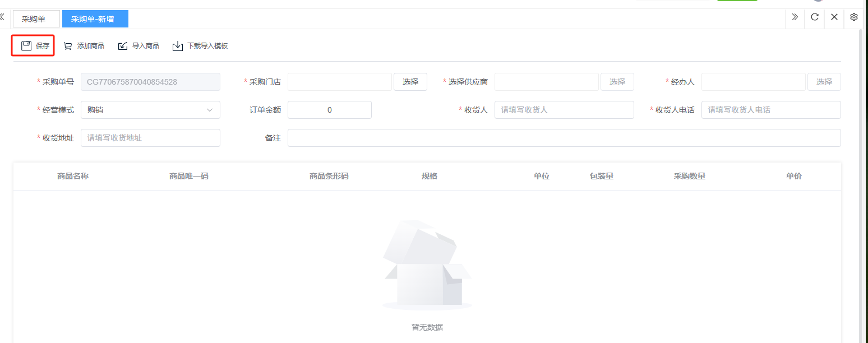The height and width of the screenshot is (343, 868).
Task: Click the Download Import Template (下载导入模板) icon
Action: 178,46
